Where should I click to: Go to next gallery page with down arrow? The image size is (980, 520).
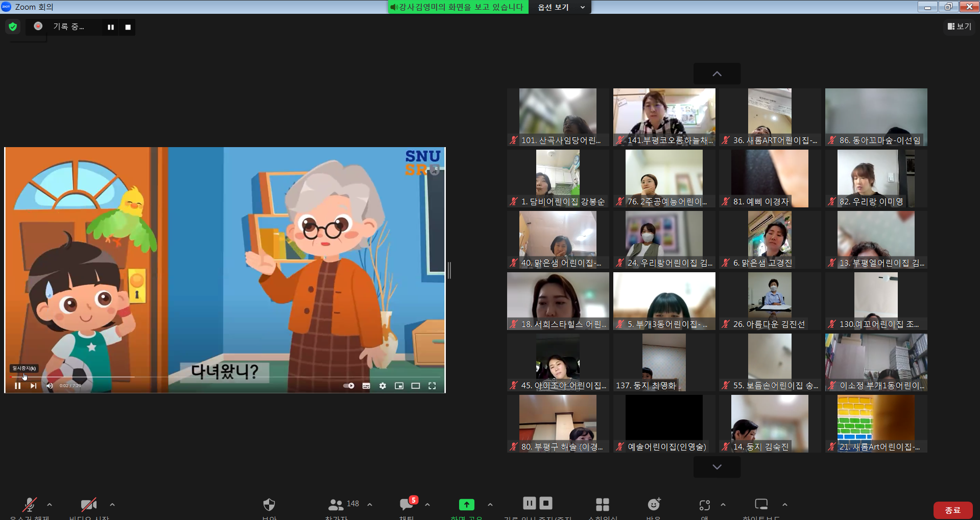click(717, 467)
